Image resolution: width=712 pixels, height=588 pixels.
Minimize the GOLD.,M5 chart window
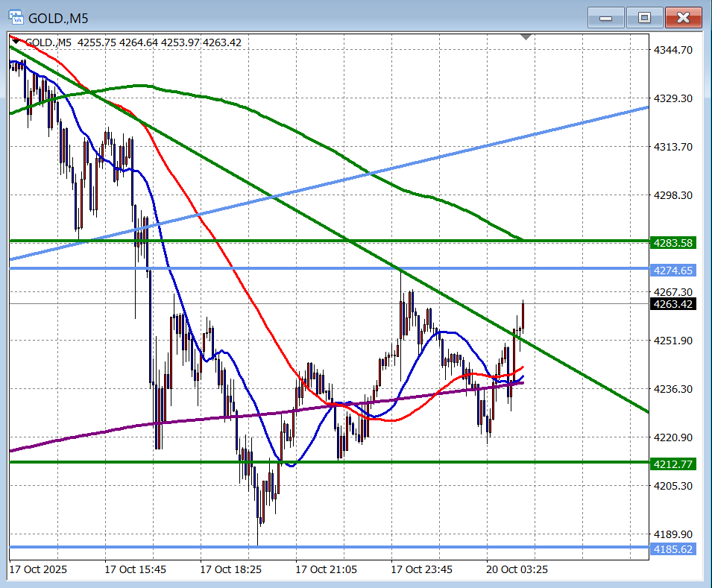605,17
